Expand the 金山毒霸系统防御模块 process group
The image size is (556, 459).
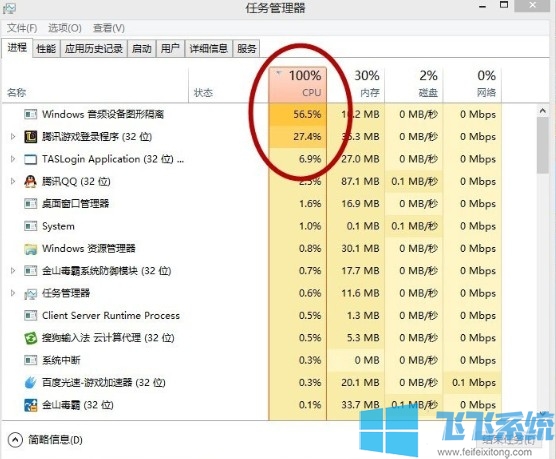point(13,271)
